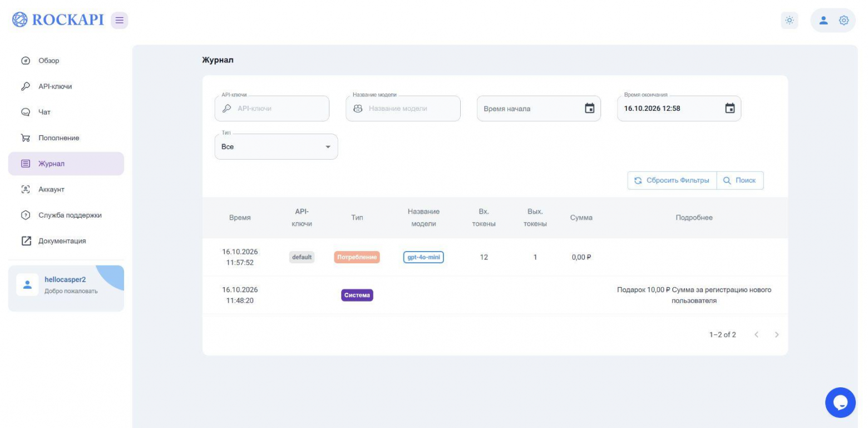This screenshot has height=428, width=868.
Task: Click the 0,00 ₽ sum cell
Action: (x=581, y=257)
